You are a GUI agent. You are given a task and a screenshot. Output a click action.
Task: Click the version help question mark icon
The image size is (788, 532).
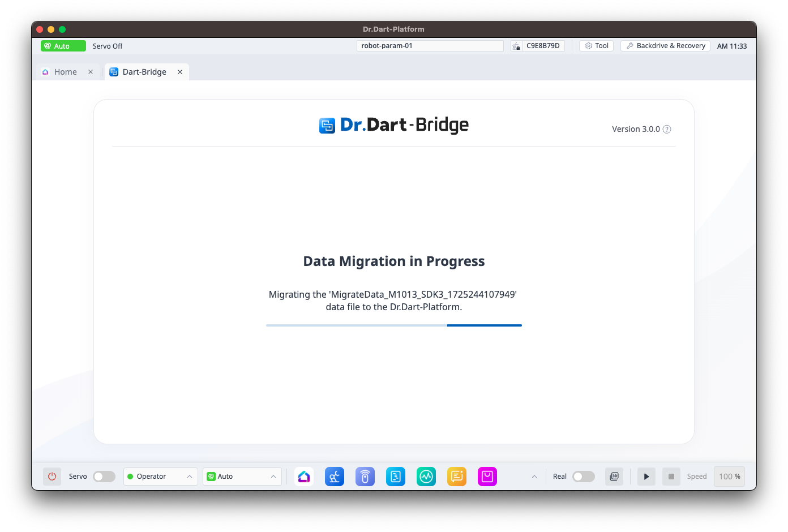coord(667,129)
